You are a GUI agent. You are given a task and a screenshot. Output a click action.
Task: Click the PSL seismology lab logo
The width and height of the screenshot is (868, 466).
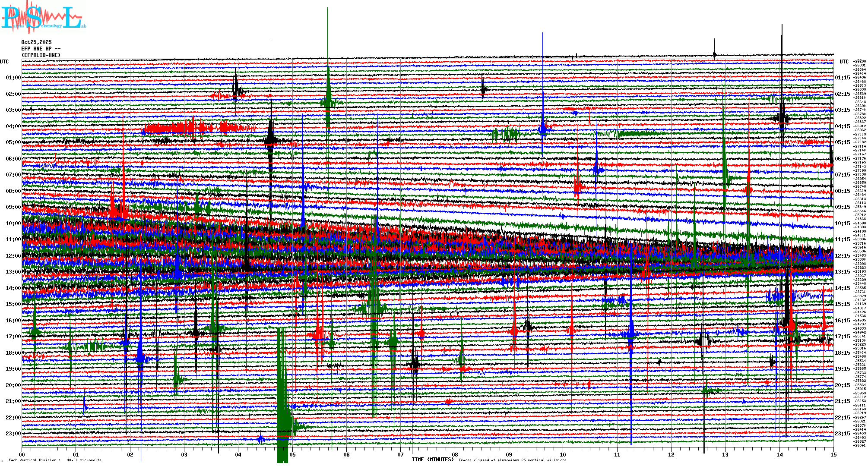pos(43,17)
